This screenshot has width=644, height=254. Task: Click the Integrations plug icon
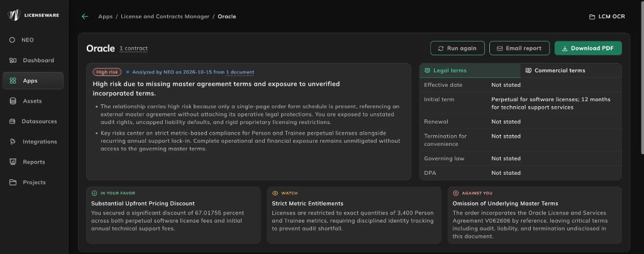[13, 141]
